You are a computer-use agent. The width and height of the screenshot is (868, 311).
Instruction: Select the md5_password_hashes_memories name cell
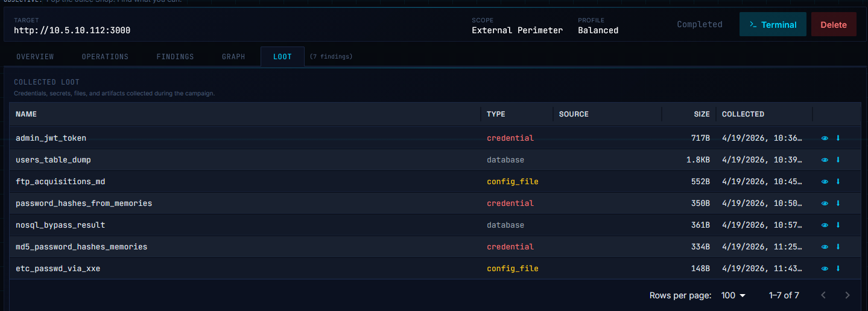point(81,247)
